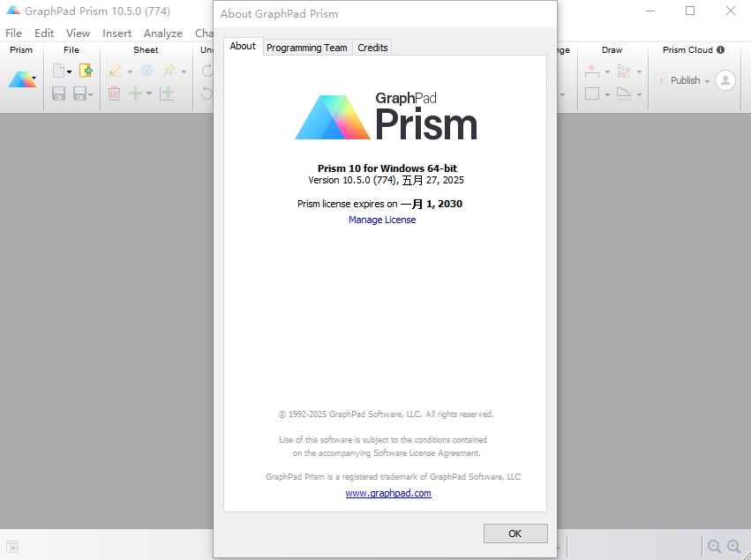This screenshot has width=751, height=560.
Task: Click the Prism Cloud info icon
Action: point(721,49)
